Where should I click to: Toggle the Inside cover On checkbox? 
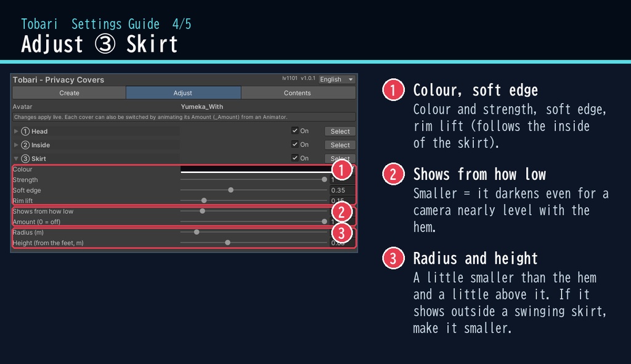point(295,144)
